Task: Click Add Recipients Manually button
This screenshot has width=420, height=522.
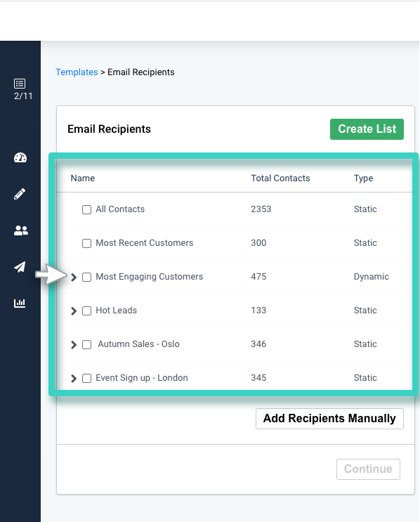Action: [329, 419]
